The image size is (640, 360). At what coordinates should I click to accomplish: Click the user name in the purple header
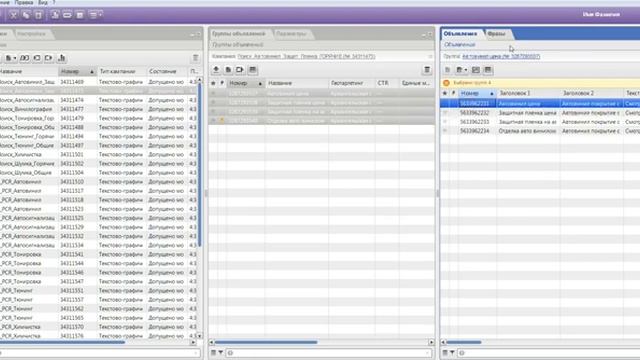(601, 14)
